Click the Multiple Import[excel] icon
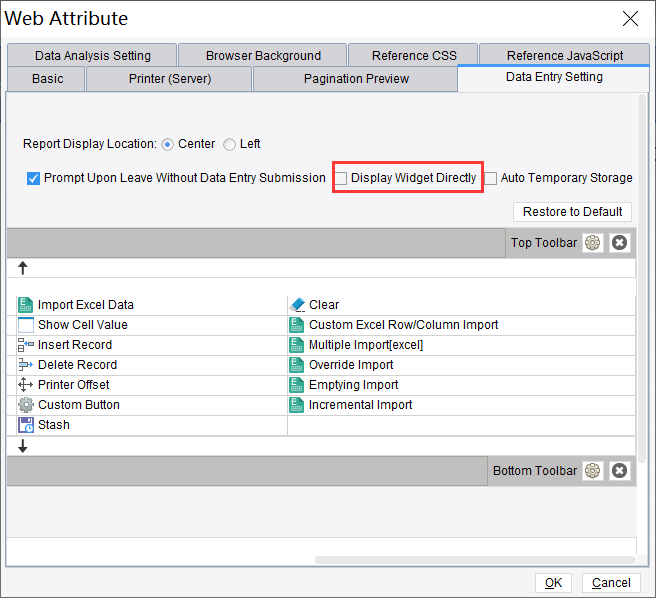Image resolution: width=656 pixels, height=598 pixels. (x=297, y=345)
